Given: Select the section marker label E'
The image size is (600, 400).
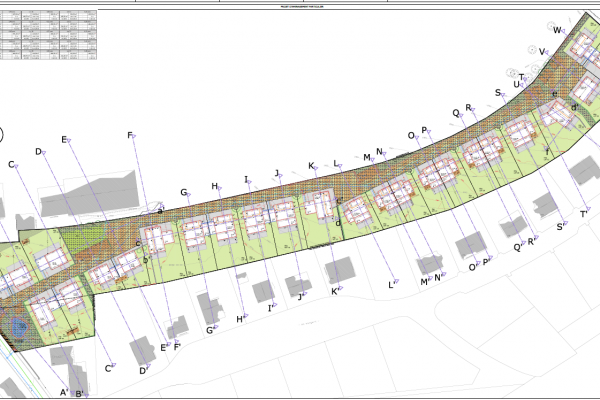Looking at the screenshot, I should click(163, 348).
